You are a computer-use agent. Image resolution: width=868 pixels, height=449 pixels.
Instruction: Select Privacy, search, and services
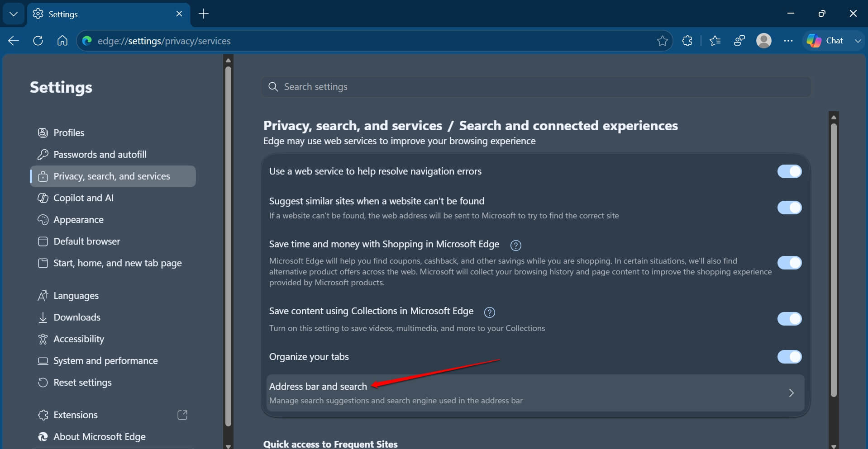pyautogui.click(x=113, y=176)
